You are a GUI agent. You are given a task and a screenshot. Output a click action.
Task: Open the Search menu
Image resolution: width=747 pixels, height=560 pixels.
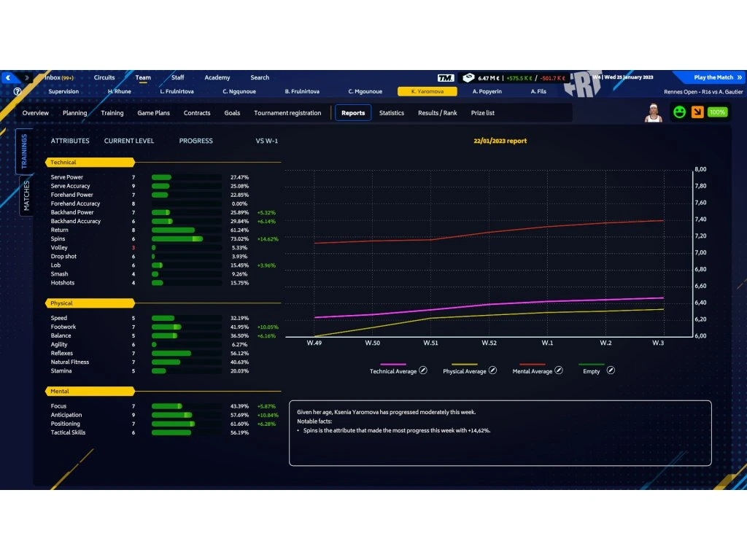tap(260, 77)
